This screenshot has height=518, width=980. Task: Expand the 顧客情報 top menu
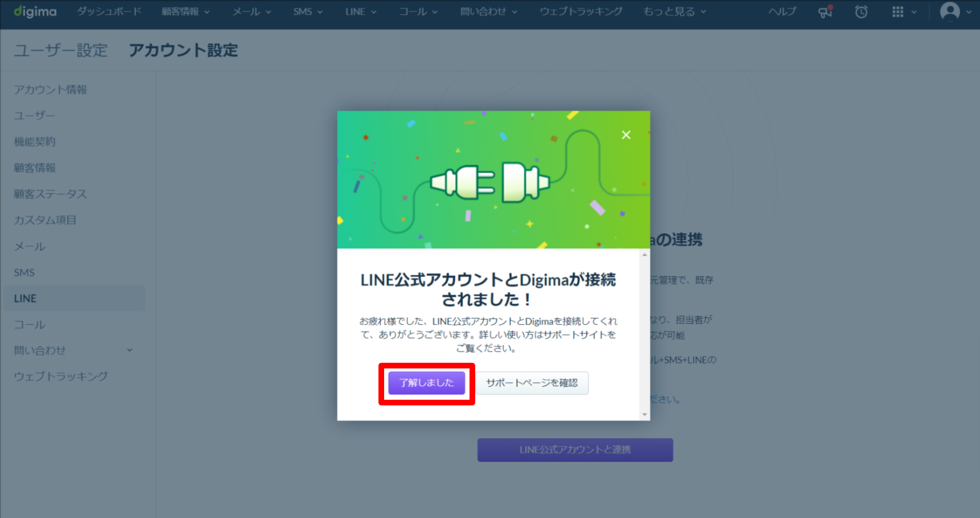tap(186, 11)
